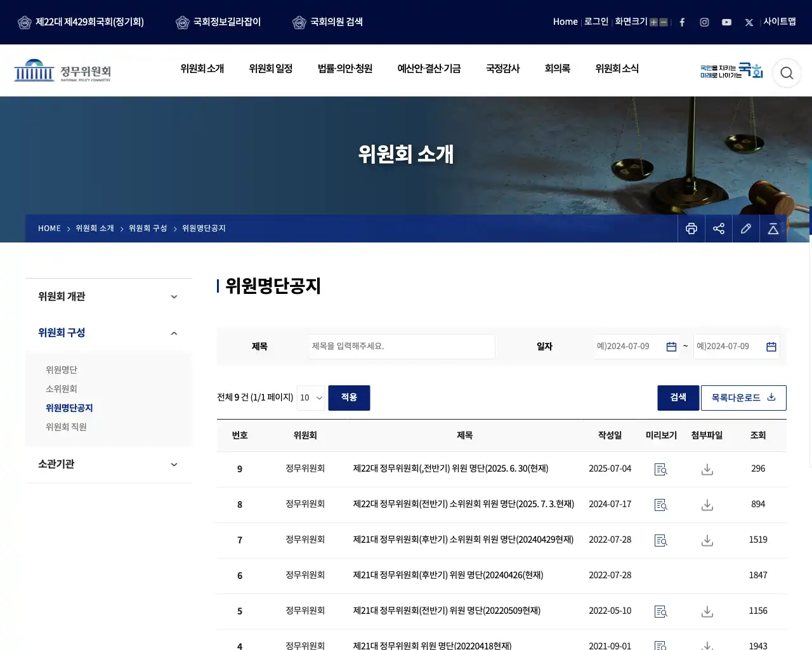The height and width of the screenshot is (650, 812).
Task: Open 국정감사 main menu
Action: [503, 69]
